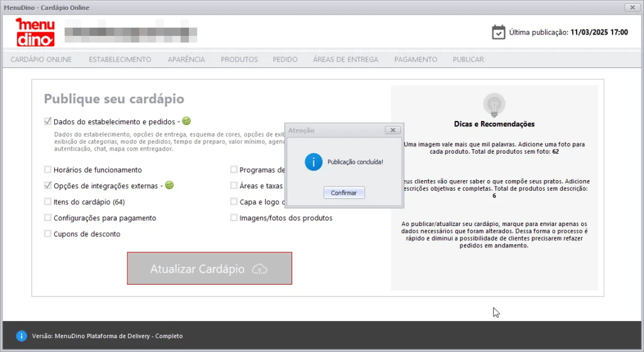Image resolution: width=644 pixels, height=352 pixels.
Task: Uncheck Dados do estabelecimento e pedidos
Action: click(x=48, y=122)
